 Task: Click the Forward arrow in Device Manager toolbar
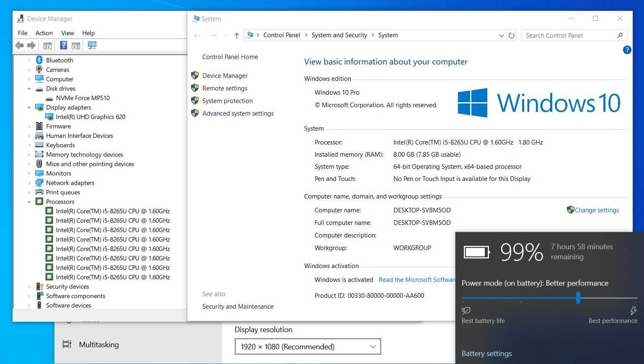pyautogui.click(x=31, y=45)
